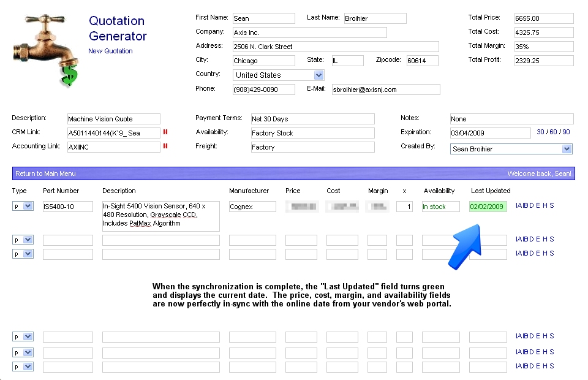This screenshot has height=380, width=588.
Task: Click the red indicator beside Accounting Link
Action: (x=165, y=146)
